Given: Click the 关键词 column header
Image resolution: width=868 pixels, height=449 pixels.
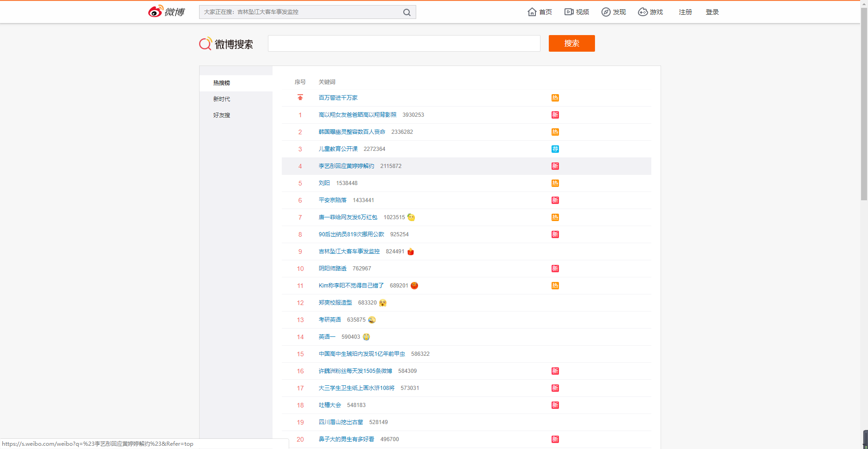Looking at the screenshot, I should pyautogui.click(x=327, y=82).
